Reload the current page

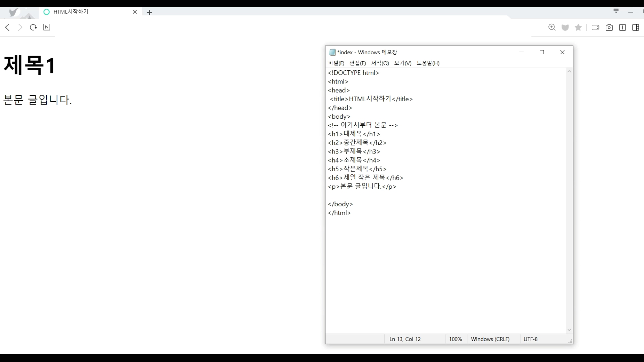pos(33,27)
